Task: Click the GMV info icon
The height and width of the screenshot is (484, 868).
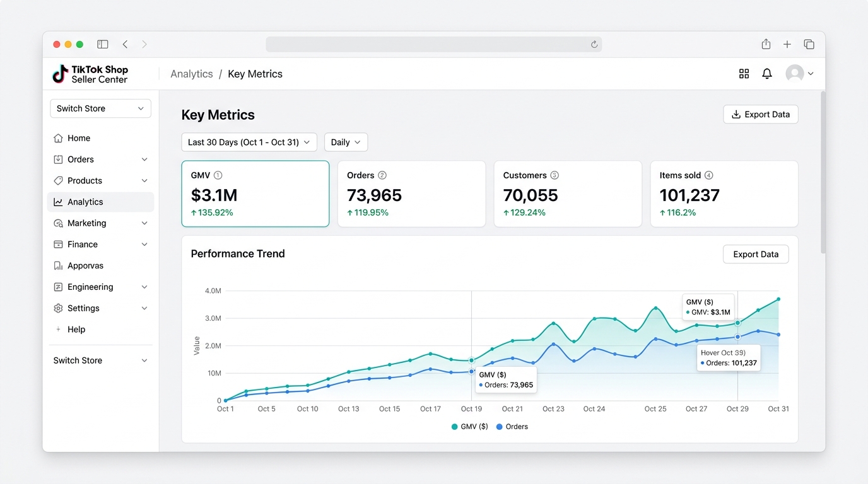Action: (x=218, y=175)
